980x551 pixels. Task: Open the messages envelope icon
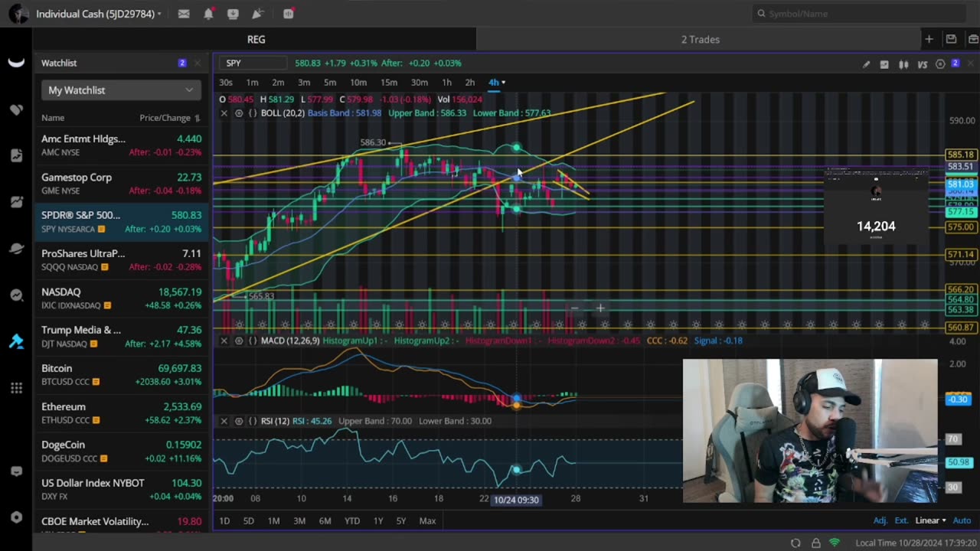tap(184, 14)
